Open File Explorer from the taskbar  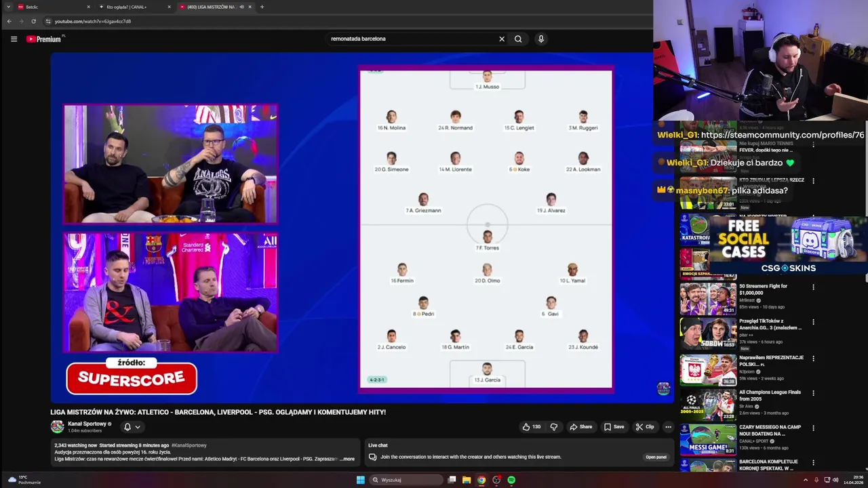(467, 480)
